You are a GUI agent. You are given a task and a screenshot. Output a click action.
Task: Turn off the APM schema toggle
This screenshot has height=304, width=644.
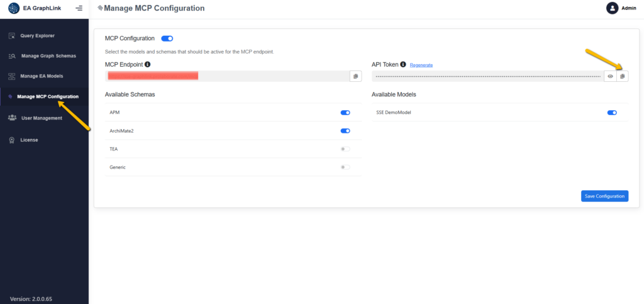point(345,113)
